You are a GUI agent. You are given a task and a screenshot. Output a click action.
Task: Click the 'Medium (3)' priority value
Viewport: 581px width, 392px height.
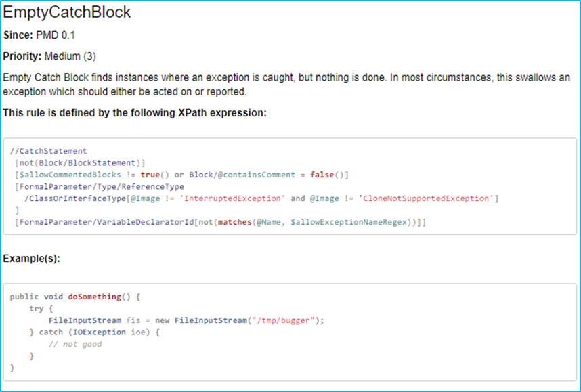tap(70, 56)
